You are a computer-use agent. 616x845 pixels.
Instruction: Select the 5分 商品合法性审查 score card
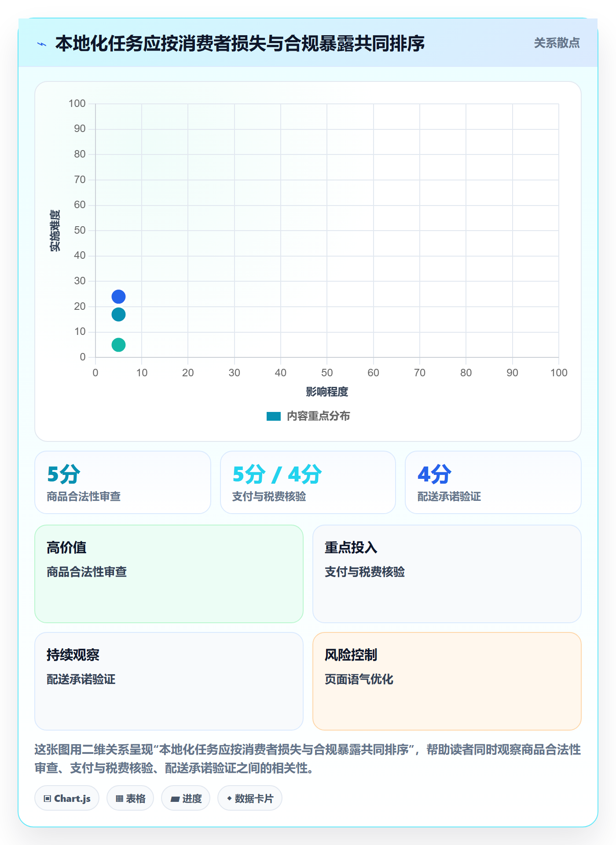(123, 482)
